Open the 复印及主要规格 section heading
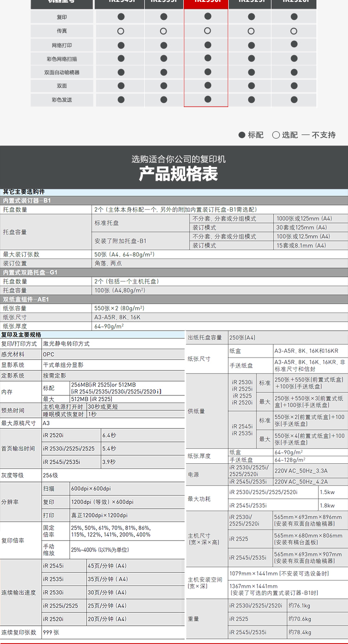 point(21,335)
